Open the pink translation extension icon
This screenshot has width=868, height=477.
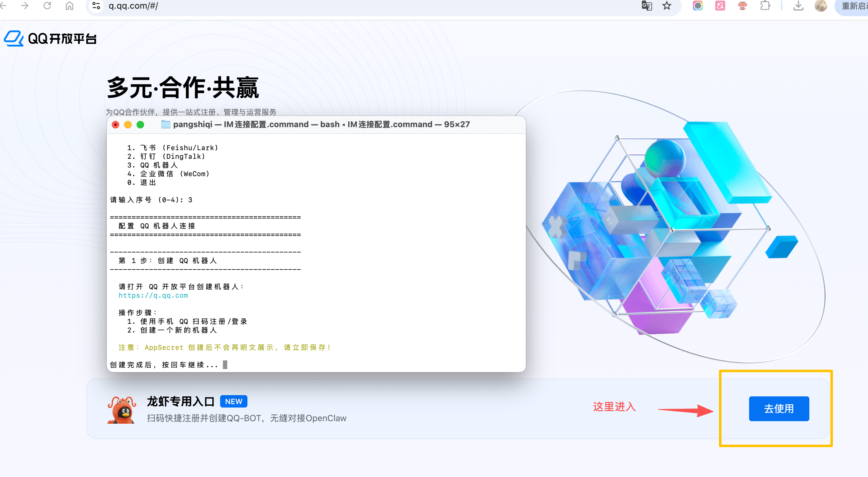coord(720,6)
